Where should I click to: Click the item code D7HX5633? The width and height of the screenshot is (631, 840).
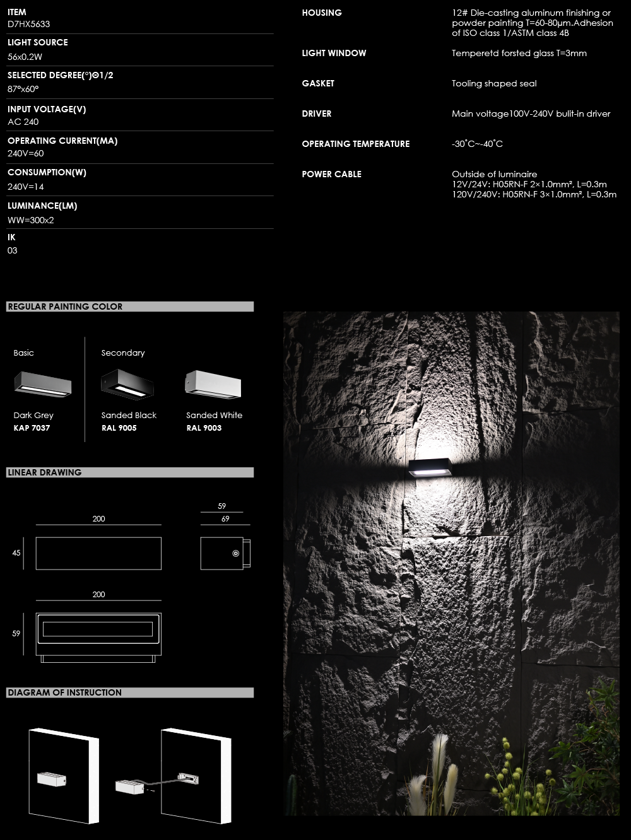[x=29, y=24]
